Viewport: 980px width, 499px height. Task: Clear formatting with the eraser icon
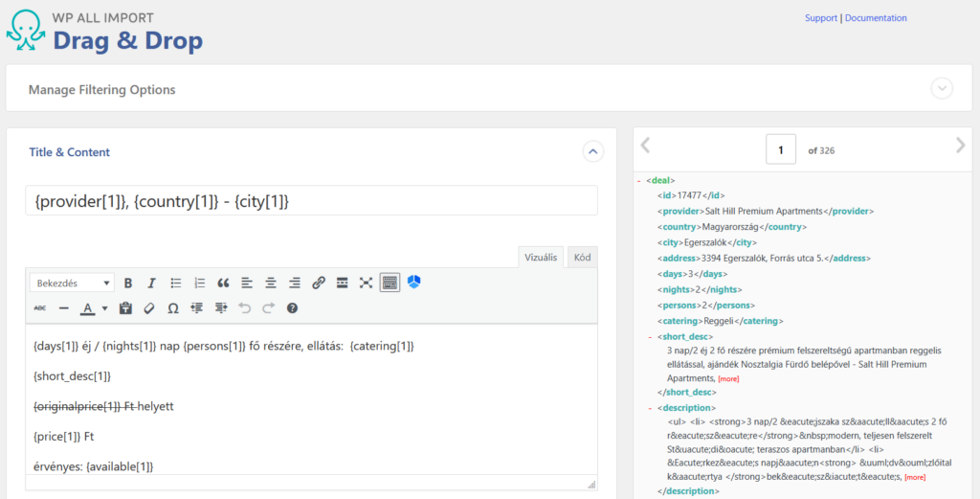tap(148, 308)
